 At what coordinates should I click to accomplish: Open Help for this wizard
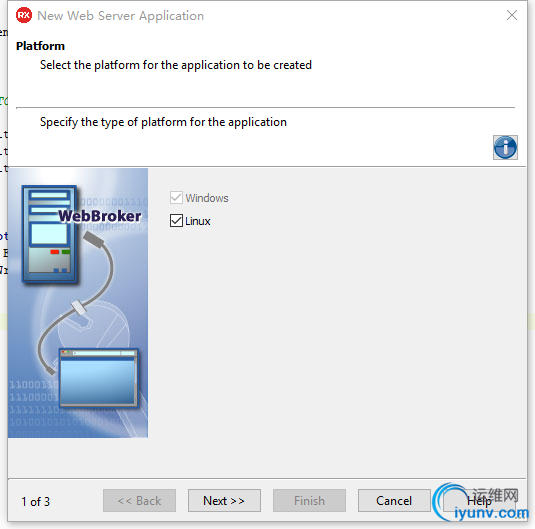(479, 501)
